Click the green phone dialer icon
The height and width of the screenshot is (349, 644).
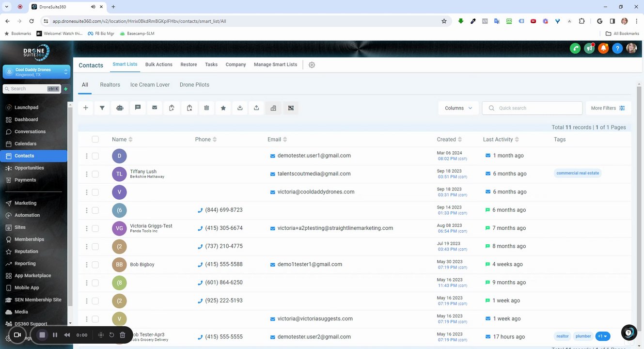click(x=575, y=48)
